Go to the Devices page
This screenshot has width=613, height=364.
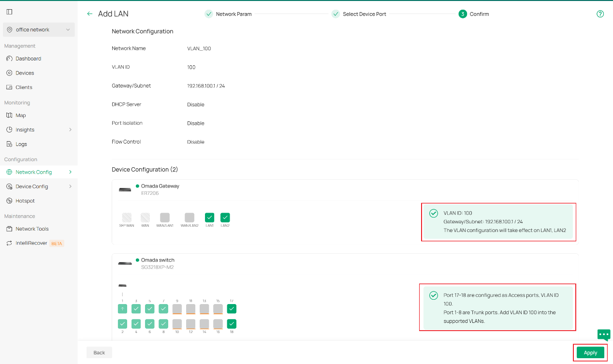[25, 73]
